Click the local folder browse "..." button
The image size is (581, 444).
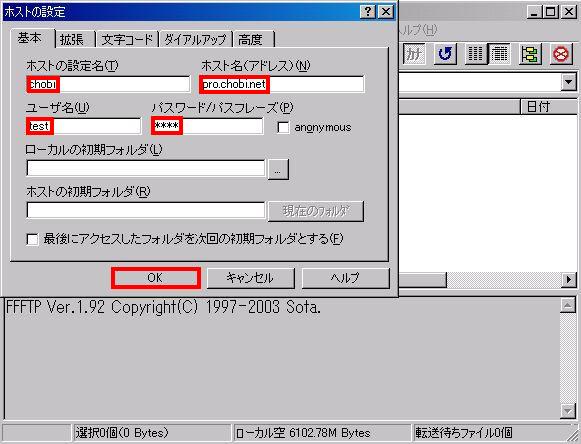pos(278,170)
